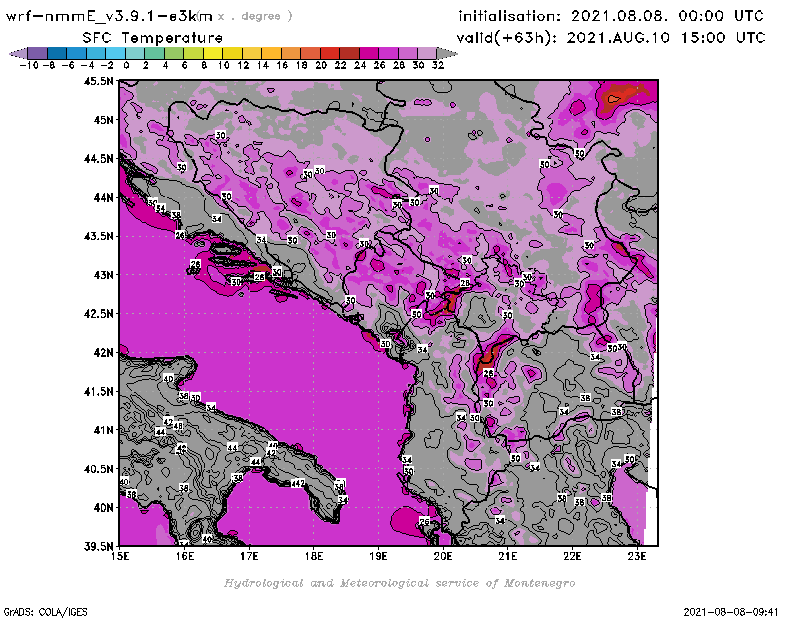Screen dimensions: 800x618
Task: Click the legend swatch between -10 and -8
Action: 38,53
